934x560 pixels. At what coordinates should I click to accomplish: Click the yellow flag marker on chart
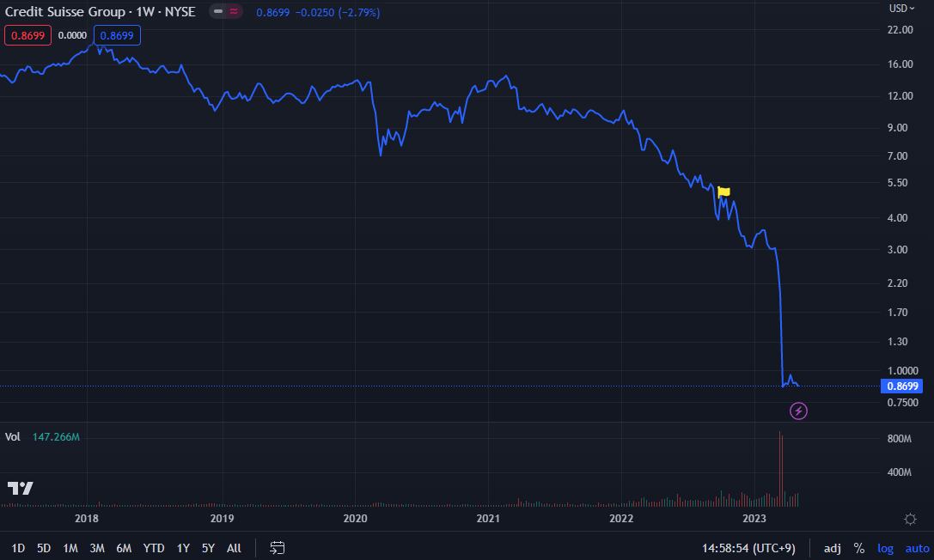click(723, 192)
